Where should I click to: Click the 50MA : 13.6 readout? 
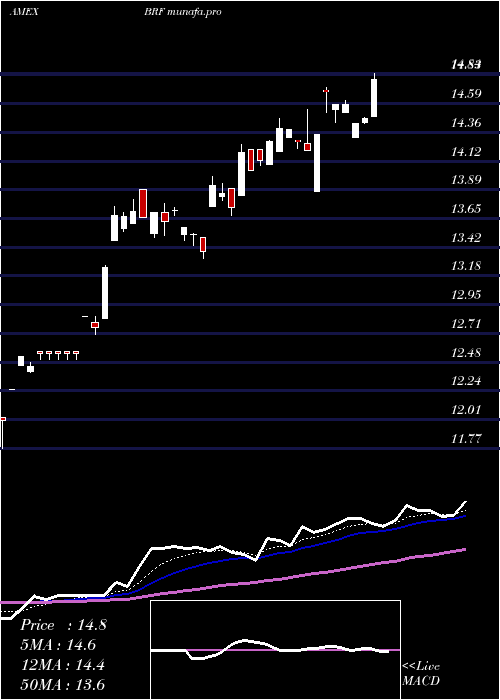tap(62, 685)
